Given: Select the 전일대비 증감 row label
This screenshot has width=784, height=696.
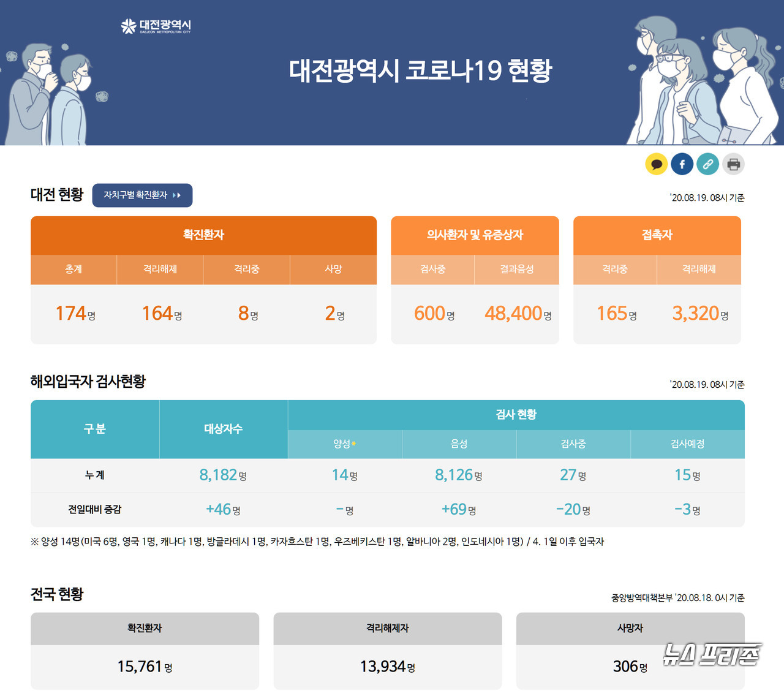Looking at the screenshot, I should click(x=95, y=510).
